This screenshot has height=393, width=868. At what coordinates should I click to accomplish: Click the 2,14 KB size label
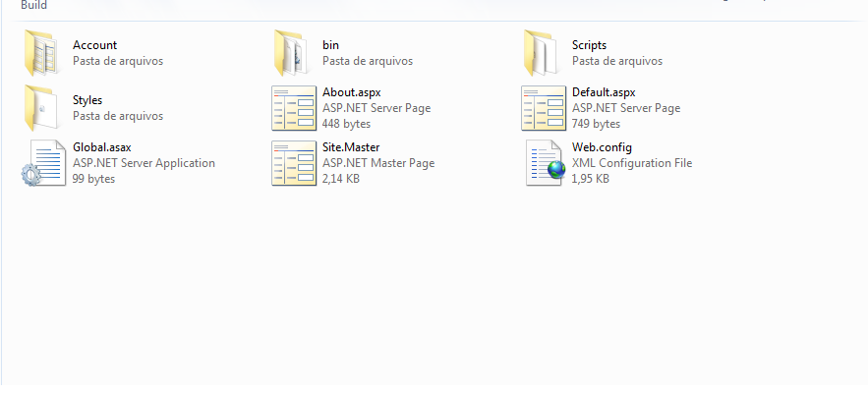click(x=341, y=179)
